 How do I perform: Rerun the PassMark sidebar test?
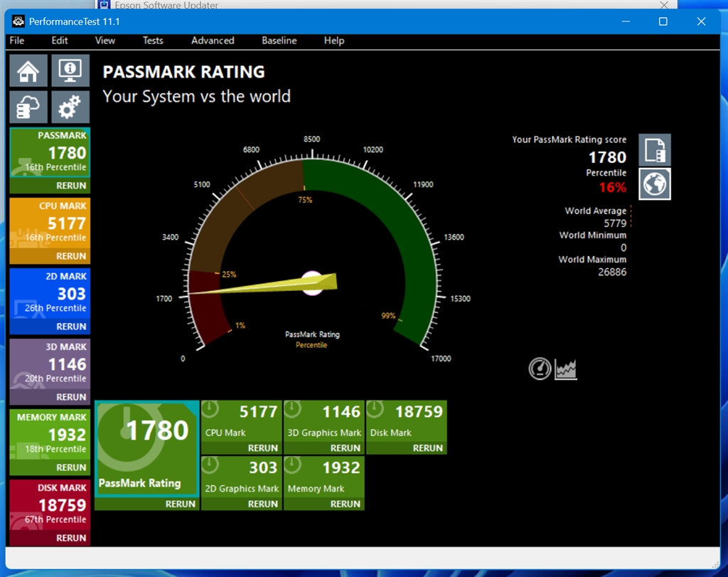tap(71, 186)
